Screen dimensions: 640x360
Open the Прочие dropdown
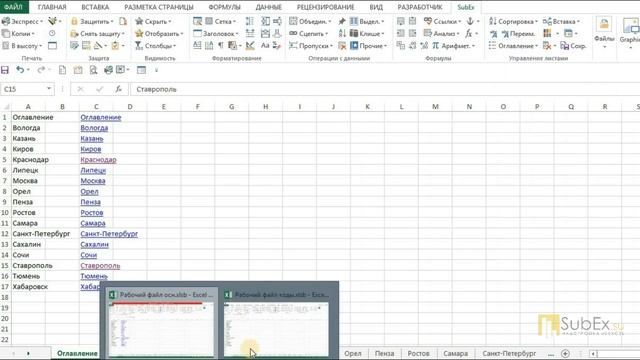click(369, 46)
